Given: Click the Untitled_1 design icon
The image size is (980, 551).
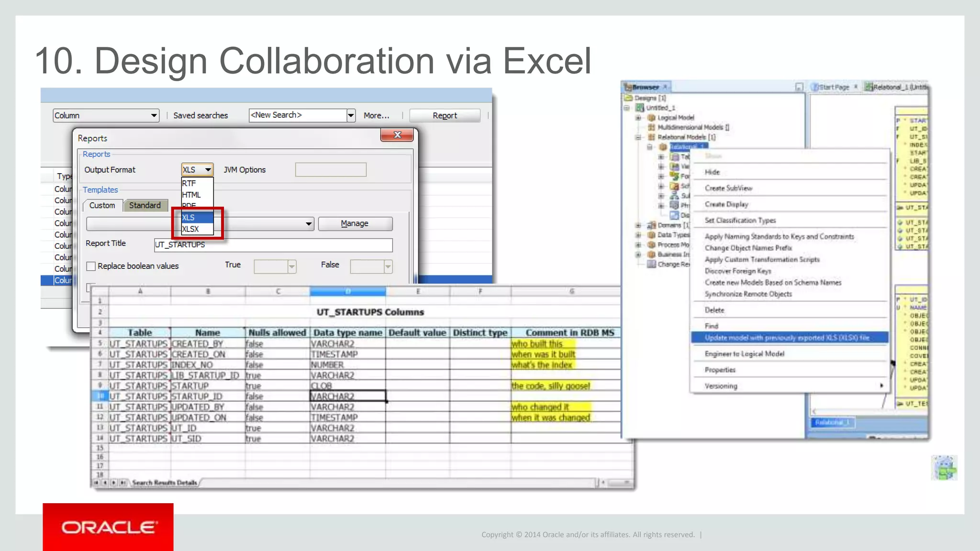Looking at the screenshot, I should (x=640, y=108).
